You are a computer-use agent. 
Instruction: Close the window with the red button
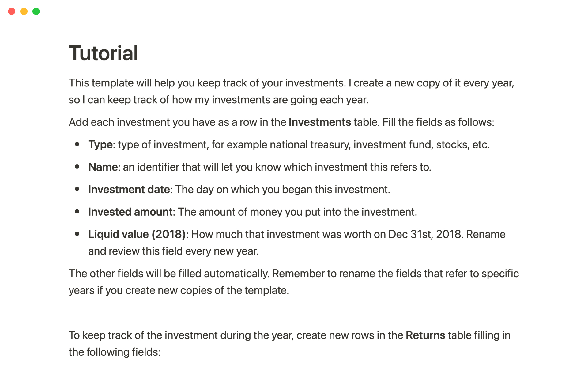[x=12, y=11]
